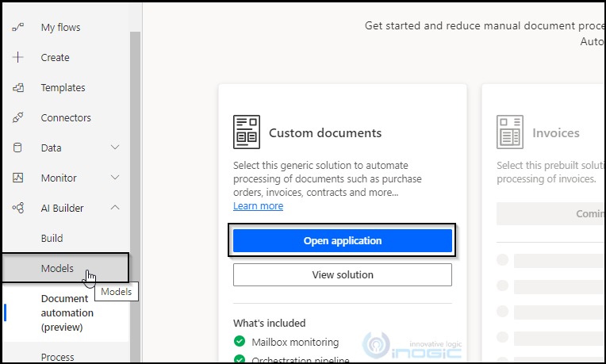Collapse the AI Builder section chevron
Screen dimensions: 606x364
(115, 209)
